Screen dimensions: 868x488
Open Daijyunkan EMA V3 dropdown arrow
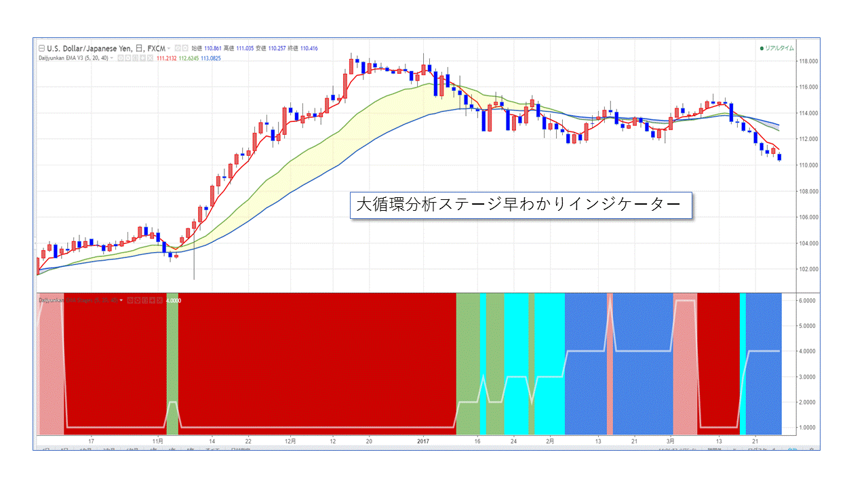[x=113, y=58]
